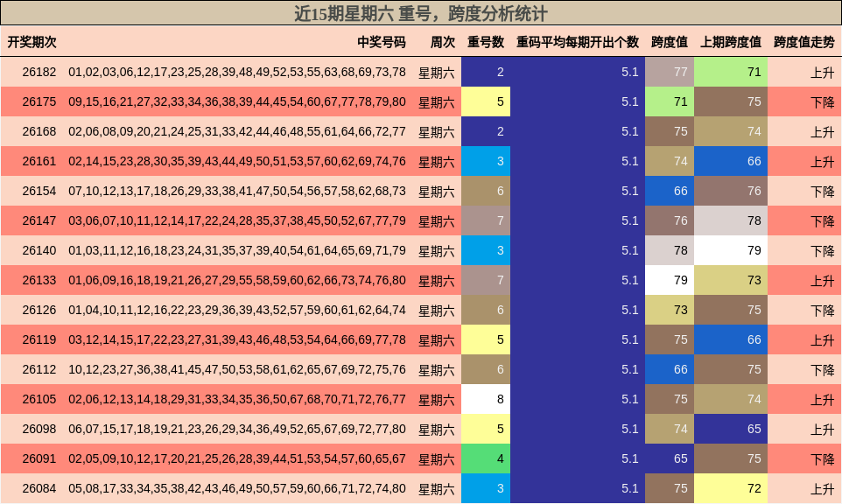Select issue number 26112
This screenshot has width=842, height=504.
point(39,369)
